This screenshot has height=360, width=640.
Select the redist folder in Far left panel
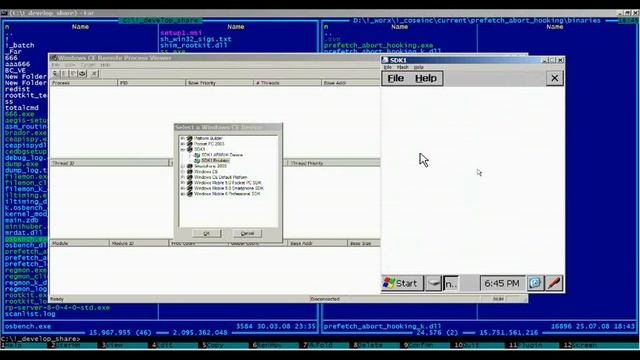(x=17, y=89)
